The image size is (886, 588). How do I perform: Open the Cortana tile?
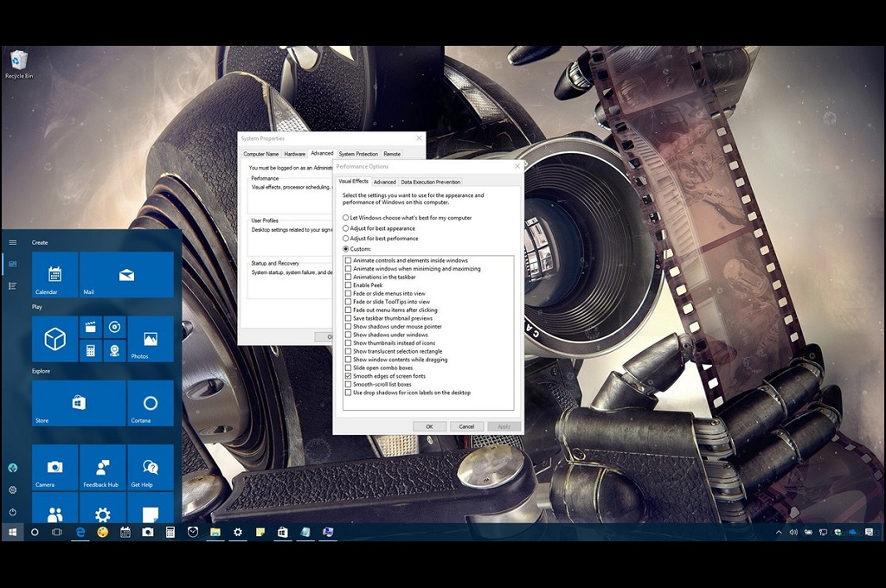pos(151,403)
